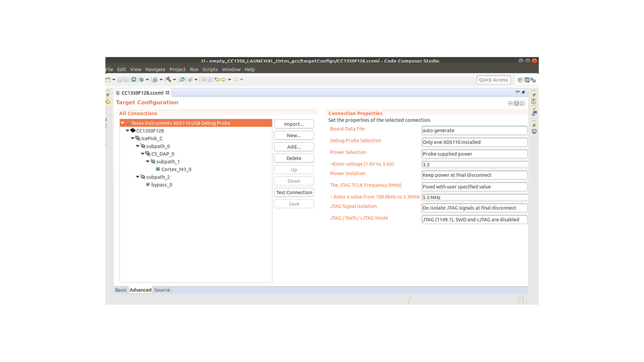This screenshot has height=362, width=644.
Task: Click the pencil toolbar icon beside Search
Action: click(190, 80)
